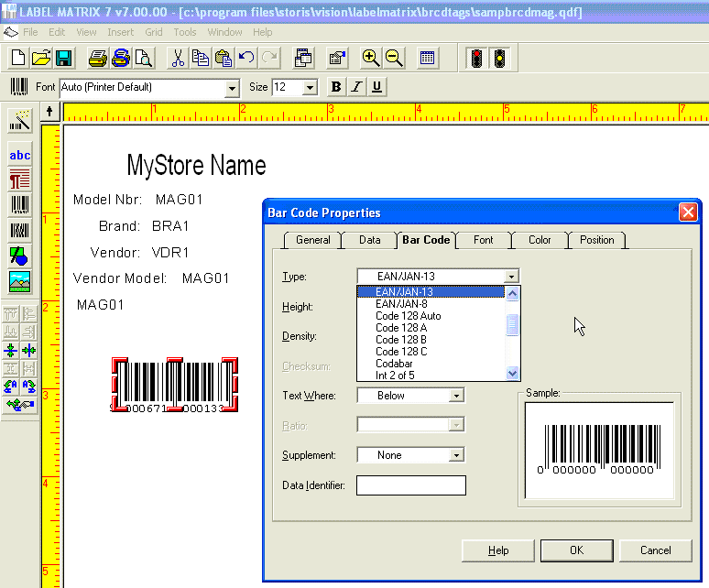Select the abc text tool
The height and width of the screenshot is (588, 709).
click(20, 156)
